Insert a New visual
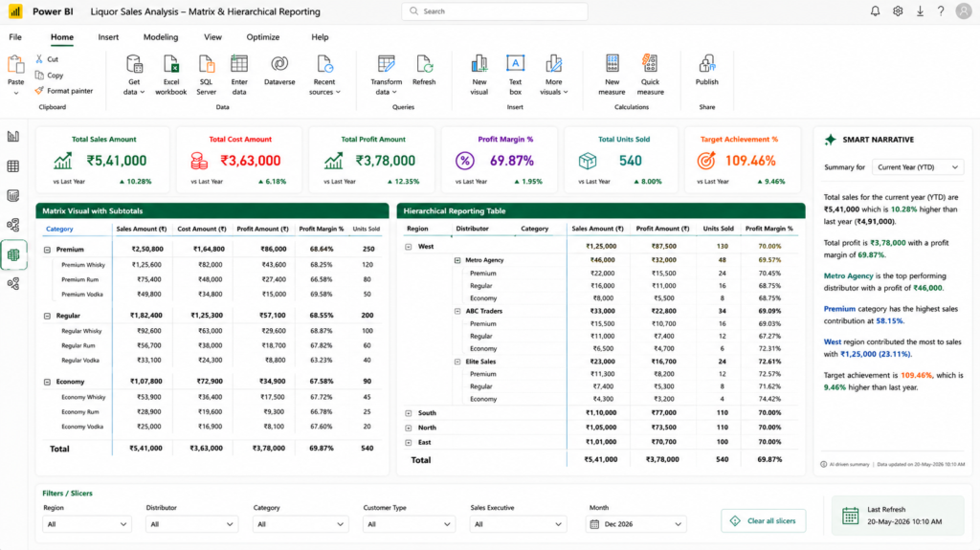This screenshot has height=550, width=980. click(x=479, y=75)
